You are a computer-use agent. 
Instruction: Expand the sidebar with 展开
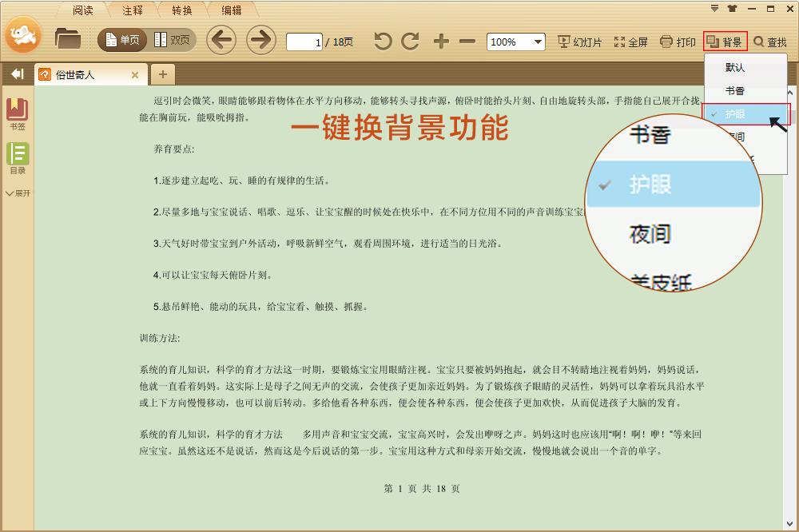click(18, 193)
